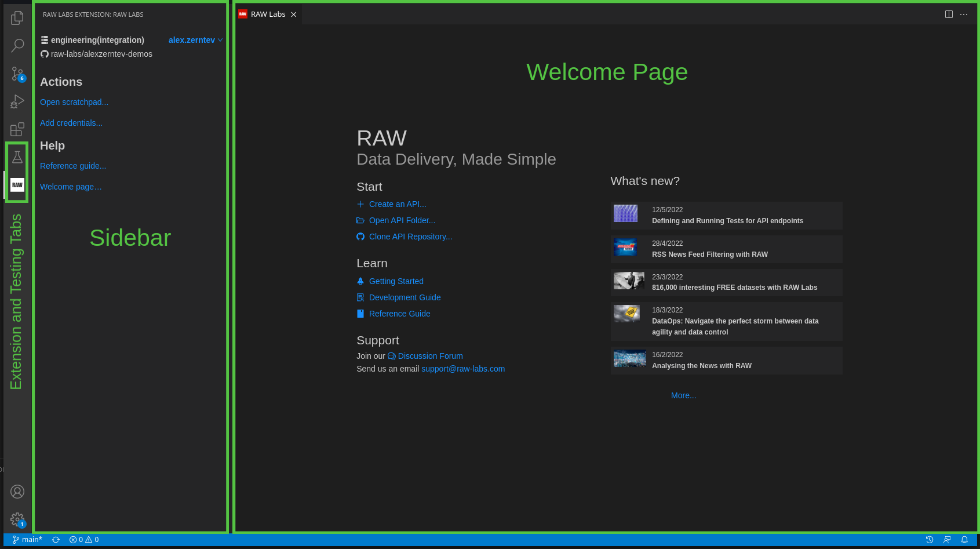Click Open scratchpad... action
980x549 pixels.
pos(74,102)
